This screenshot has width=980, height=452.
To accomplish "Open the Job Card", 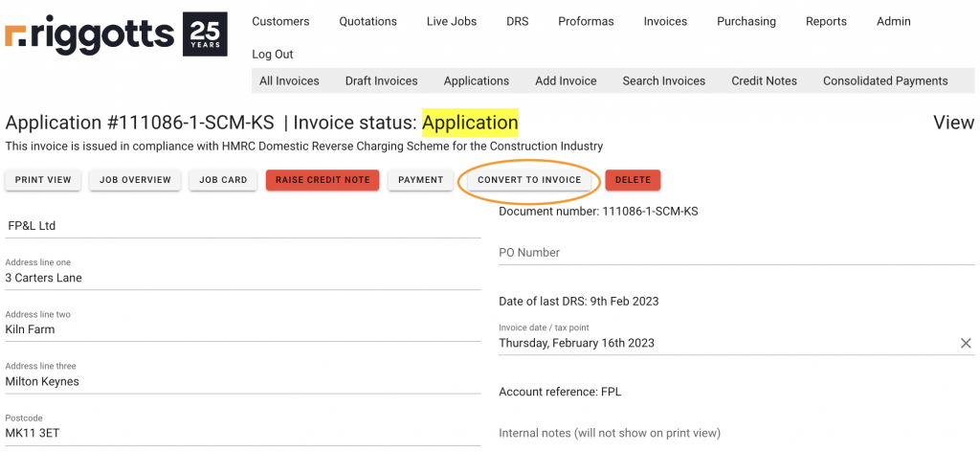I will point(223,180).
